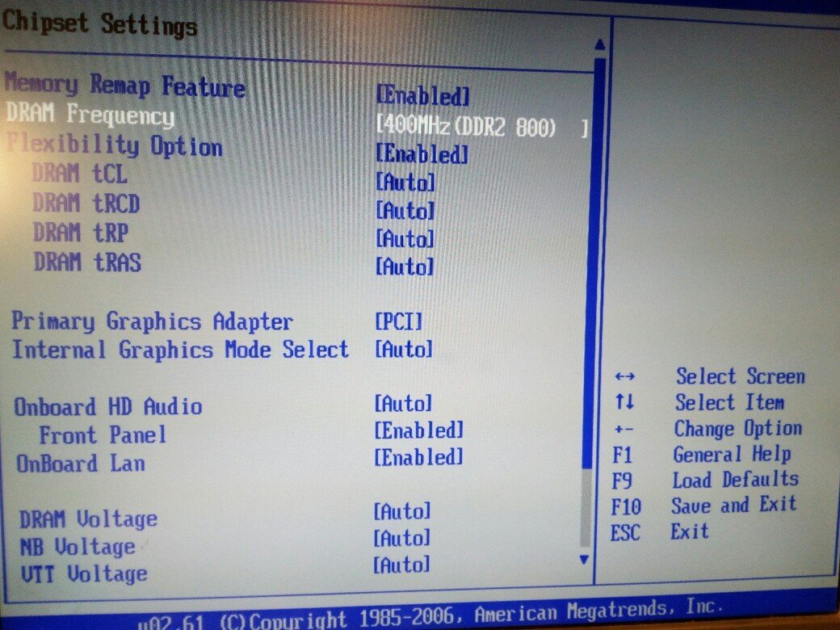Viewport: 840px width, 630px height.
Task: Click Save and Exit hint
Action: [733, 505]
